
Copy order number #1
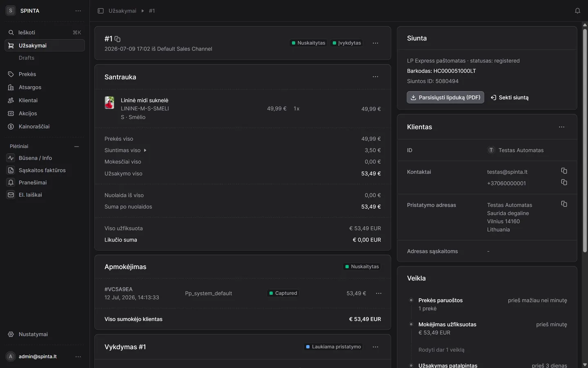(118, 39)
